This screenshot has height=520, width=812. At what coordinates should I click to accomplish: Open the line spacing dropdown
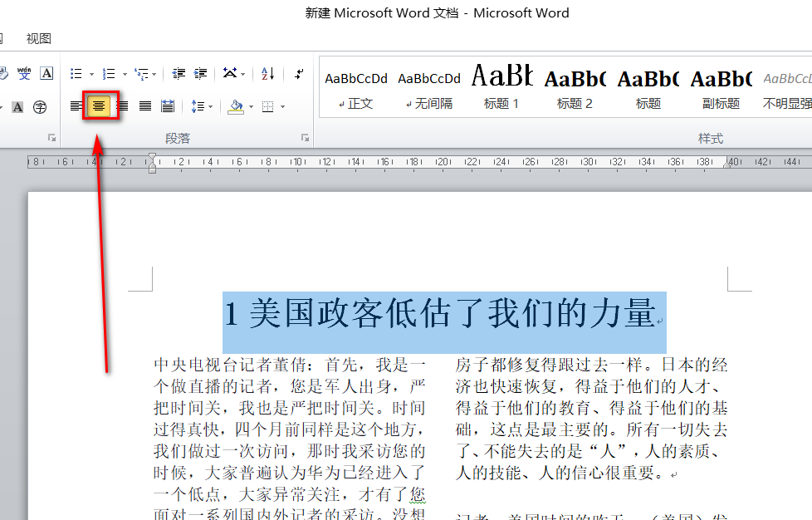[x=211, y=107]
